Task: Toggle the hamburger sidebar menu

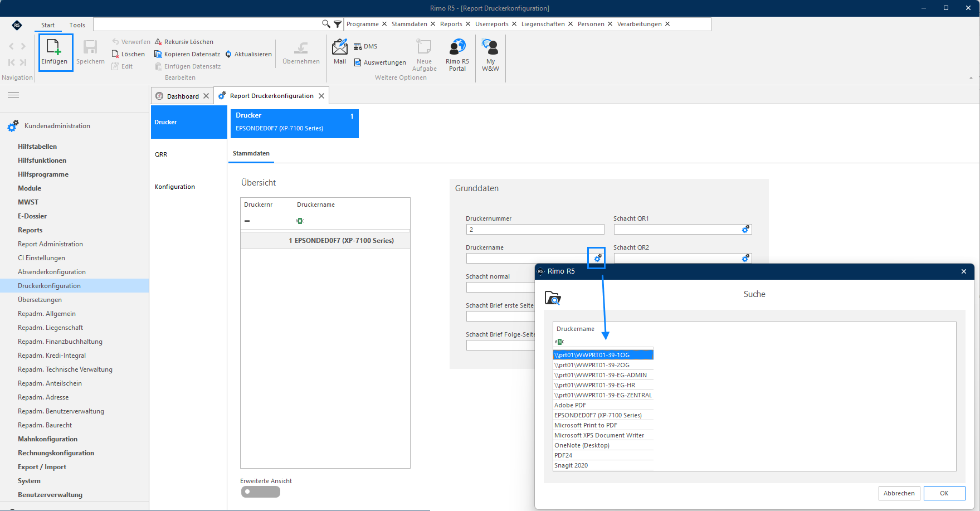Action: pyautogui.click(x=13, y=95)
